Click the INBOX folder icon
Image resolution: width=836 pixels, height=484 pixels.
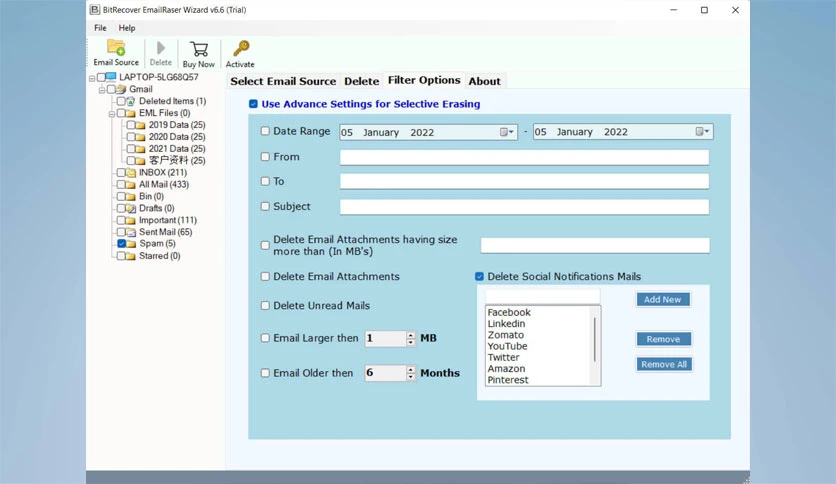(131, 173)
